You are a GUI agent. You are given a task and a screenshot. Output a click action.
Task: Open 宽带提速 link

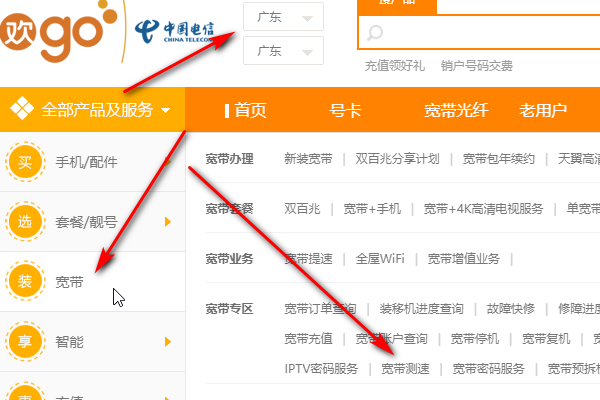click(x=308, y=259)
